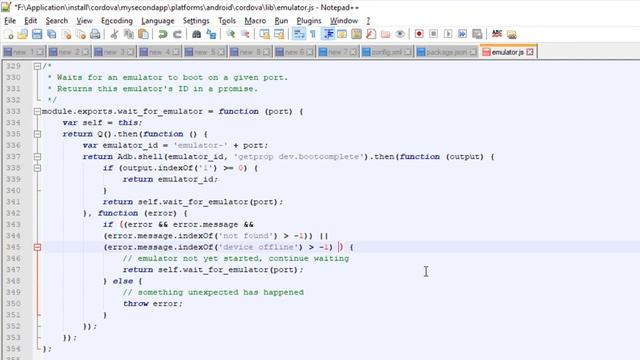
Task: Switch to the package.json tab
Action: pos(446,52)
